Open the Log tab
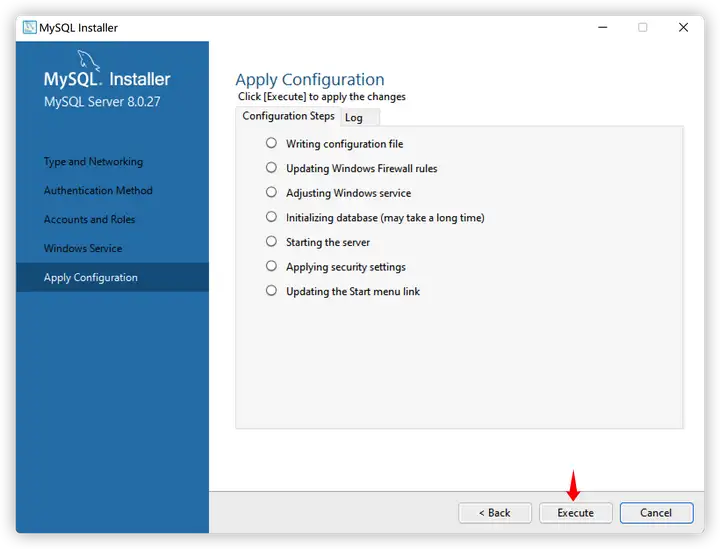 (x=360, y=118)
